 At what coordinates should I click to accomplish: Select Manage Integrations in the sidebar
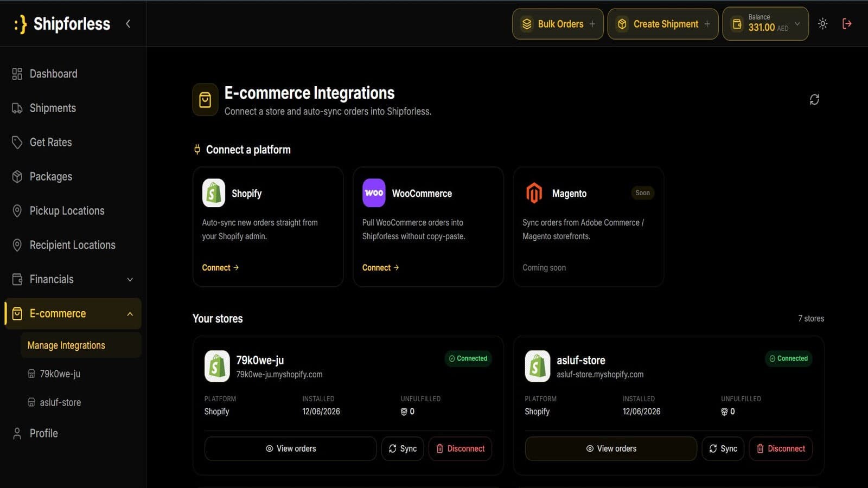pyautogui.click(x=81, y=345)
